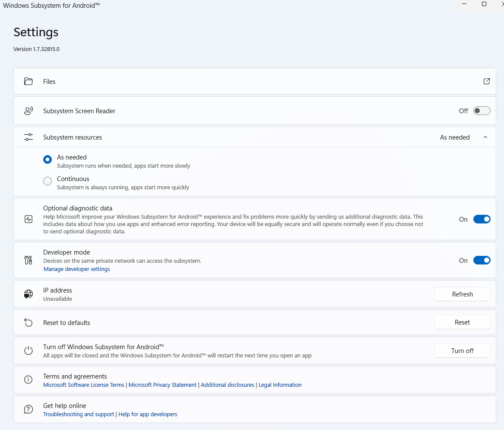Open Additional disclosures link

(x=228, y=385)
